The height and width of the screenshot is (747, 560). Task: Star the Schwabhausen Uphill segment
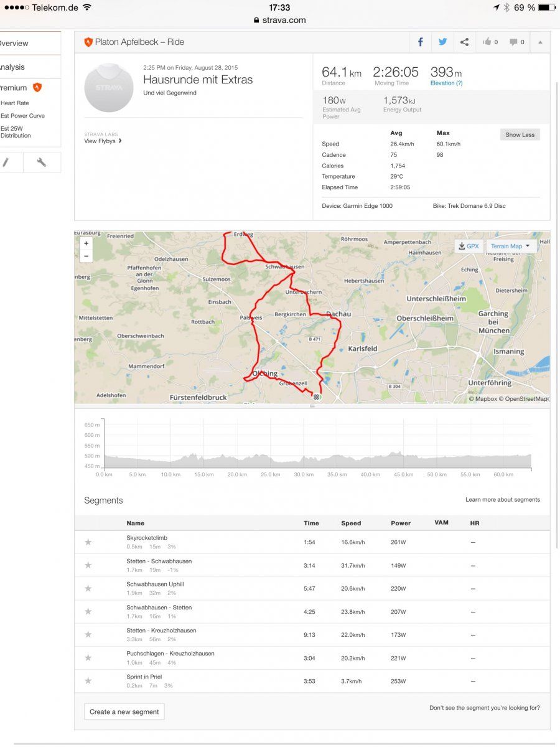88,588
